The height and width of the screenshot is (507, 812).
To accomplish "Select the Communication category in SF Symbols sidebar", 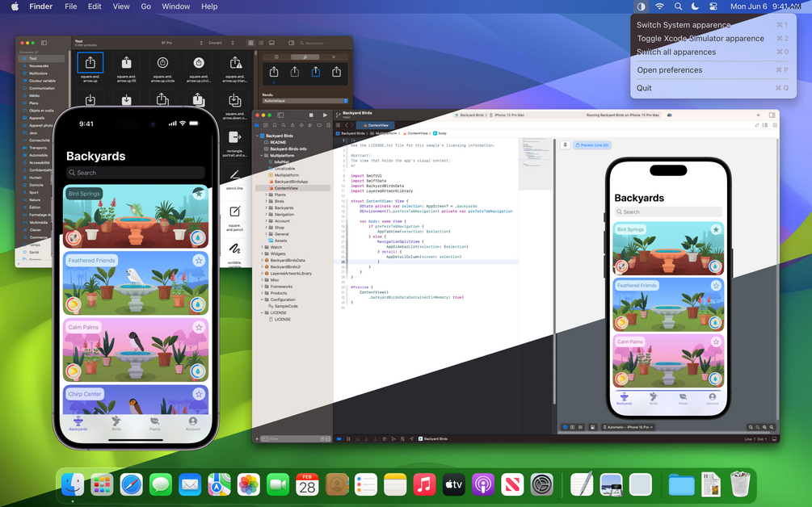I will [x=41, y=88].
